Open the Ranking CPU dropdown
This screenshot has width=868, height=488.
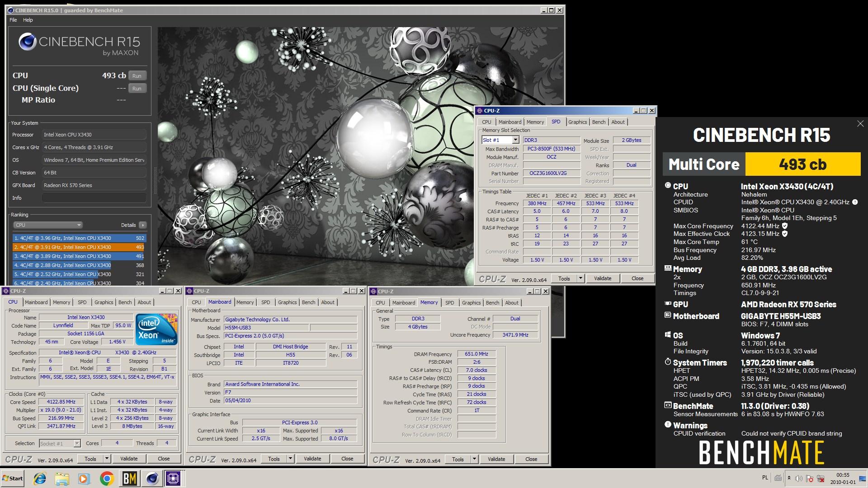pyautogui.click(x=47, y=225)
